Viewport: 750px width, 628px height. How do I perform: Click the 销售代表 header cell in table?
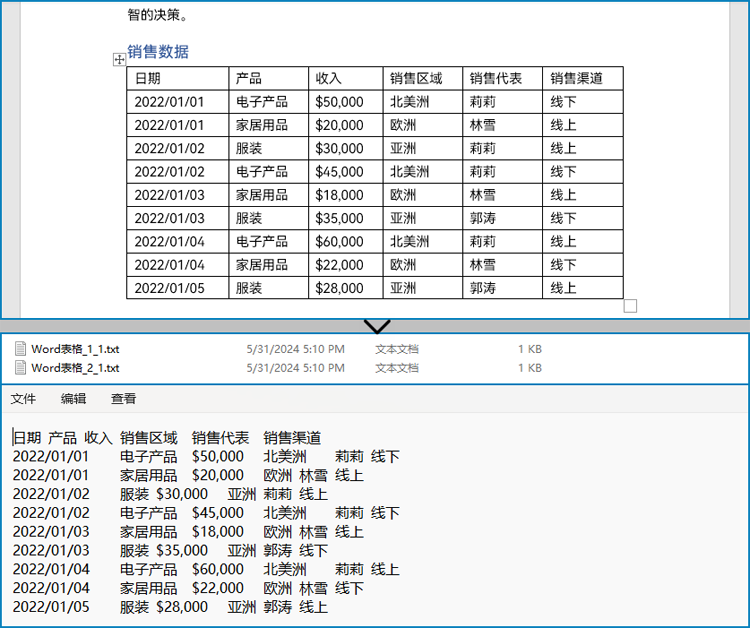(502, 78)
